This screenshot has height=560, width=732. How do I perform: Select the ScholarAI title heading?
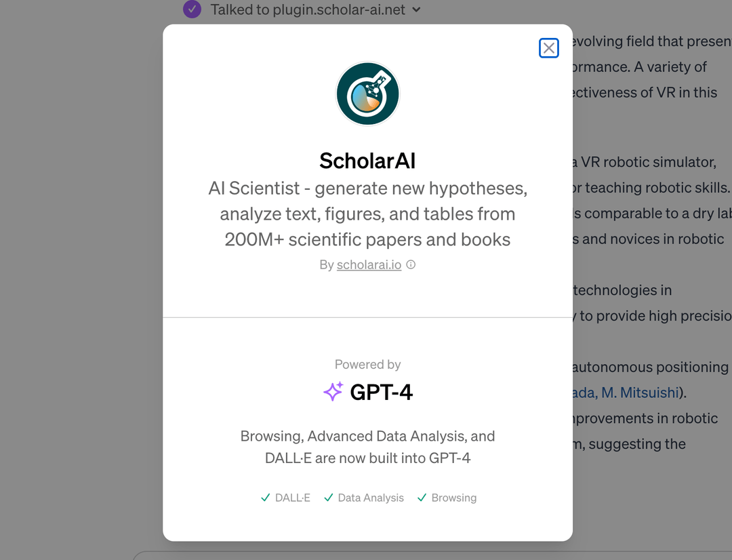(367, 161)
